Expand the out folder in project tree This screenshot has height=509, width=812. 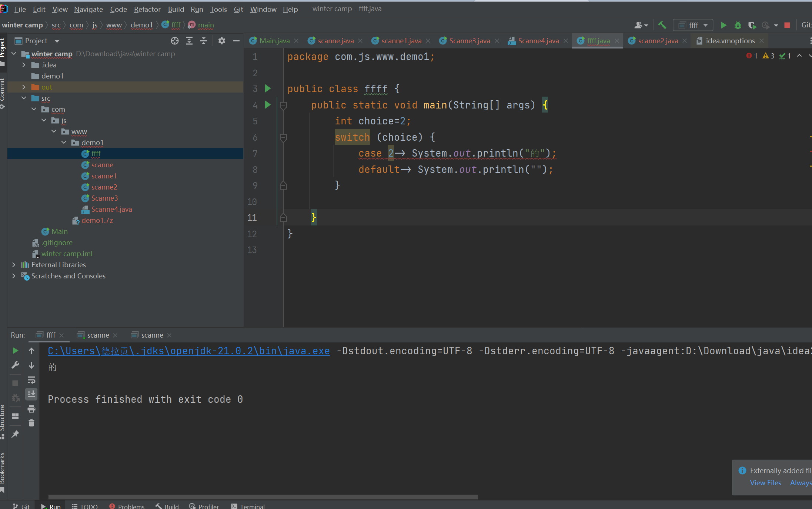(24, 87)
